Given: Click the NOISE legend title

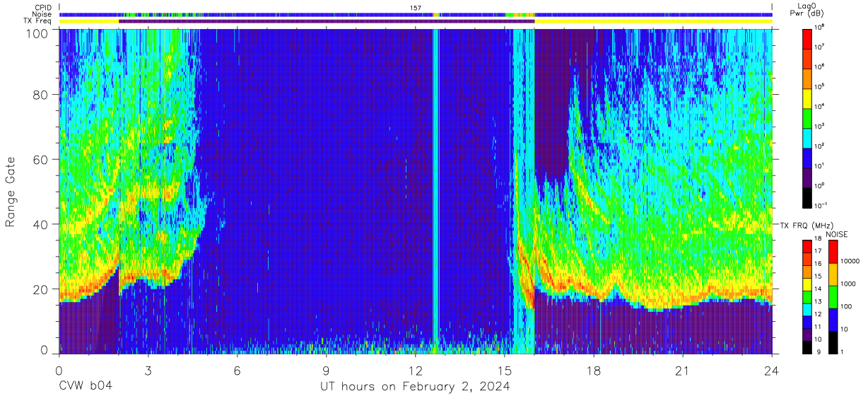Looking at the screenshot, I should [838, 233].
